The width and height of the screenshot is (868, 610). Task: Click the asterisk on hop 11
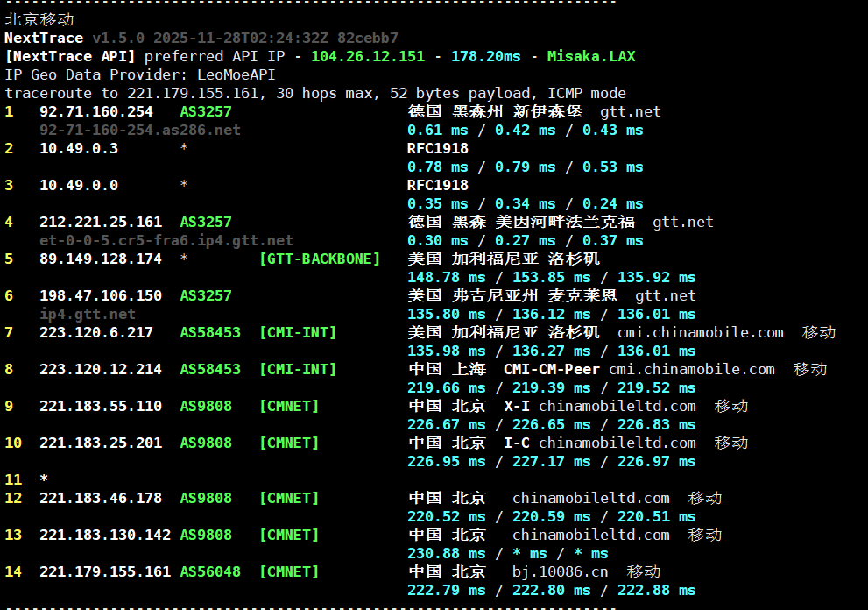coord(44,479)
